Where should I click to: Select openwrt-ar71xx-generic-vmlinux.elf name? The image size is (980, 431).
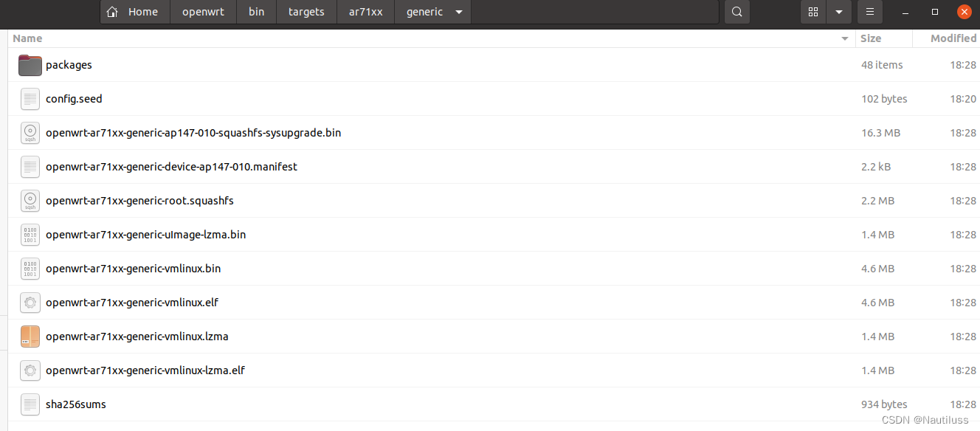point(132,303)
